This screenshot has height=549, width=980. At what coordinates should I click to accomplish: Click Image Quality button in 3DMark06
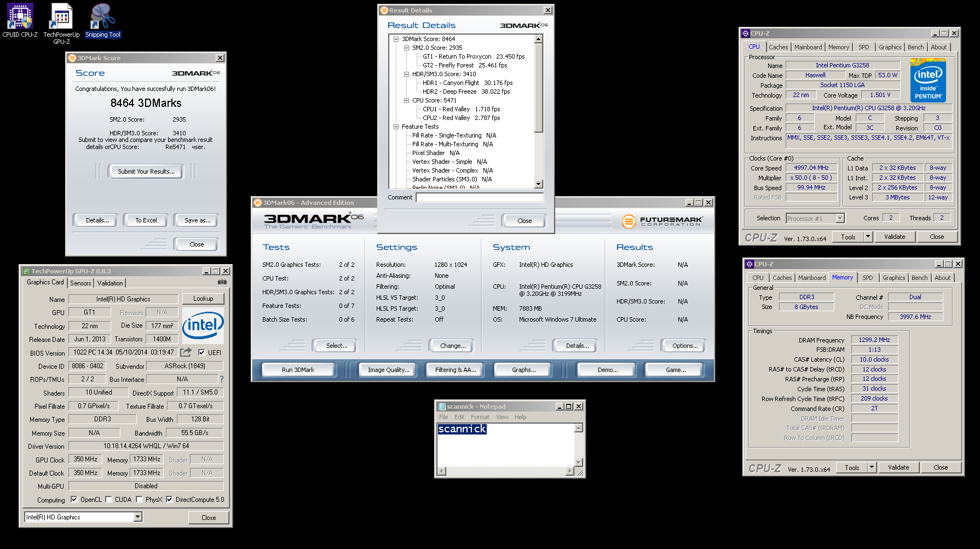tap(388, 370)
